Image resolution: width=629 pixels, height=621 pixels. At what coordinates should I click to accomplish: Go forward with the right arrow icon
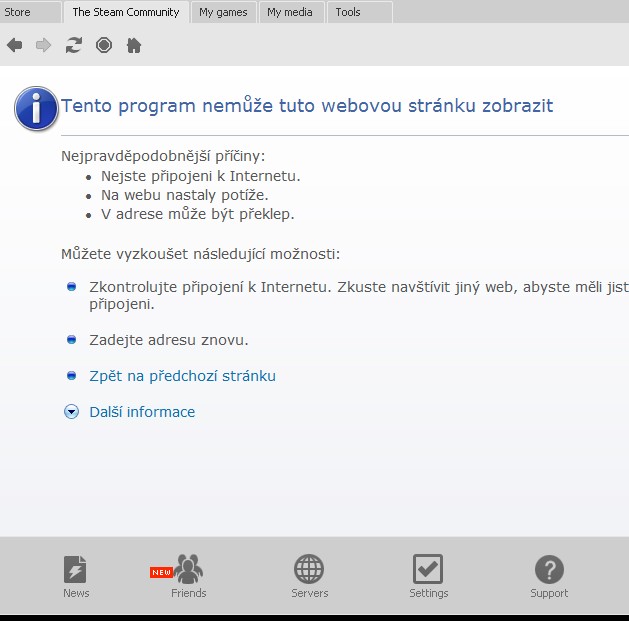coord(43,45)
